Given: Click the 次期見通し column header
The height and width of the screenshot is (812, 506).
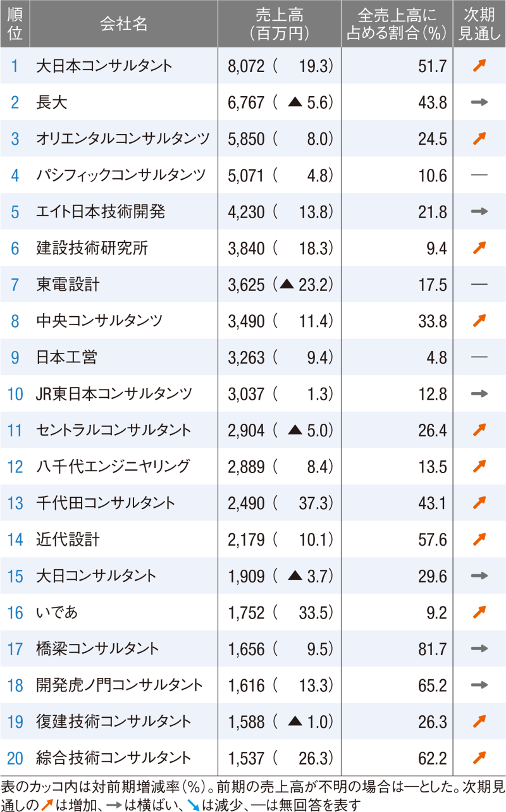Looking at the screenshot, I should [x=479, y=23].
